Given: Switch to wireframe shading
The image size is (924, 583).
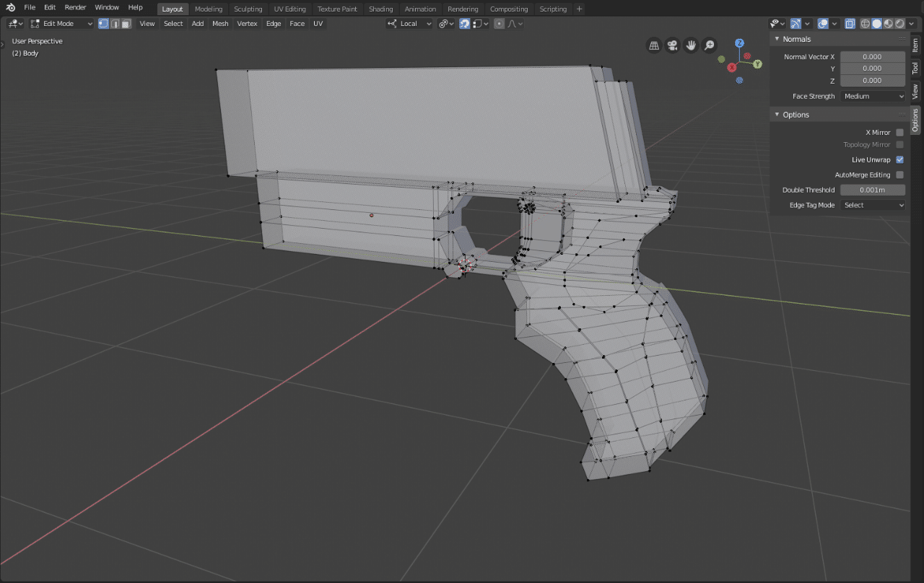Looking at the screenshot, I should (865, 24).
